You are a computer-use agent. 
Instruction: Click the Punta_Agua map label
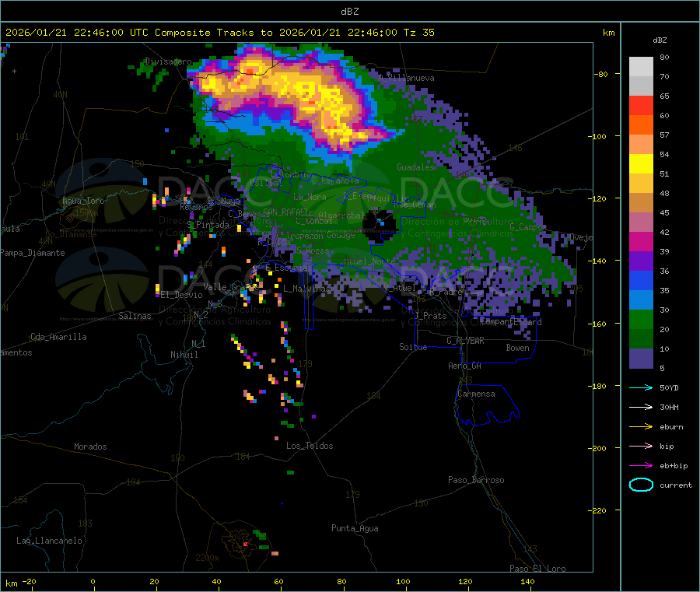(355, 528)
